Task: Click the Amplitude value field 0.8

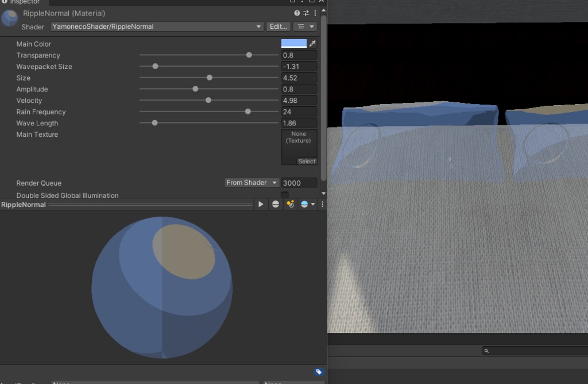Action: [x=299, y=89]
